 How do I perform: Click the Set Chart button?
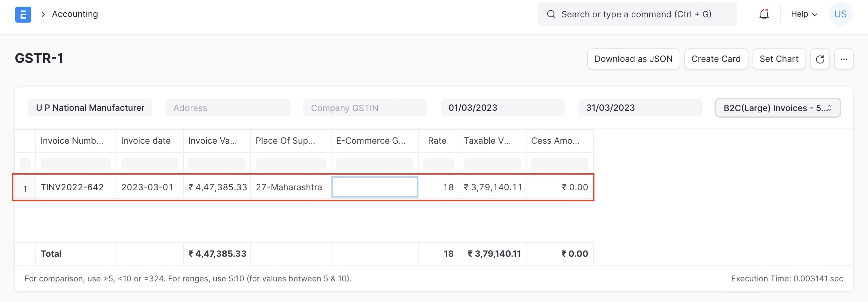pos(779,59)
